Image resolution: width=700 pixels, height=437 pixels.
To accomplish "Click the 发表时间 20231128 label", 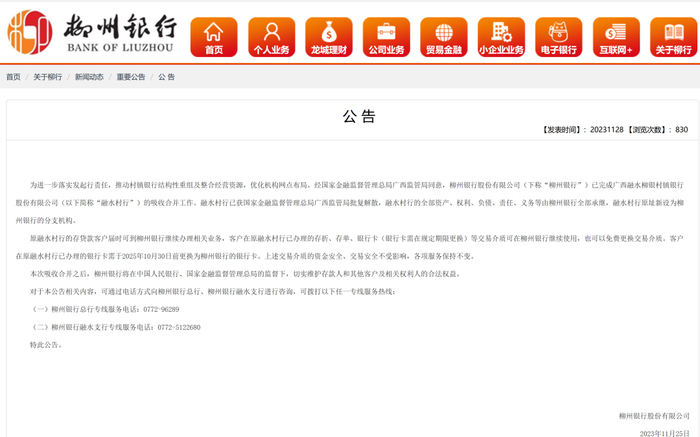I will [582, 129].
